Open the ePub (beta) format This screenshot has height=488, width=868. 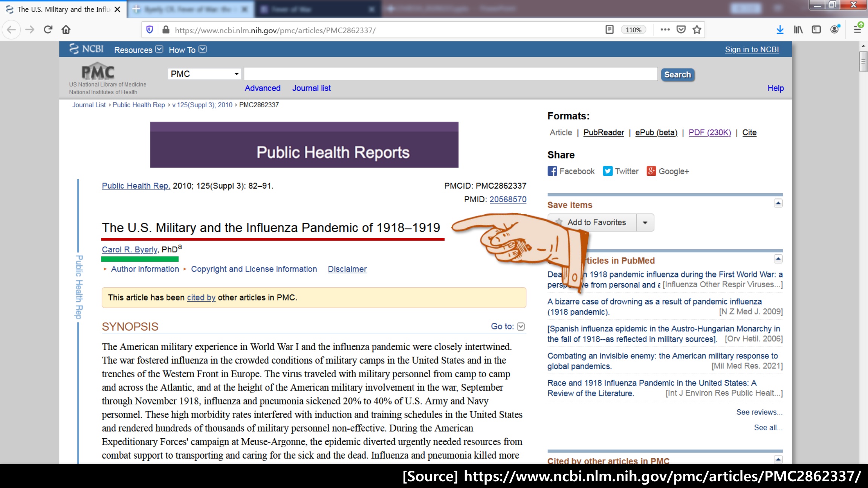pos(656,133)
